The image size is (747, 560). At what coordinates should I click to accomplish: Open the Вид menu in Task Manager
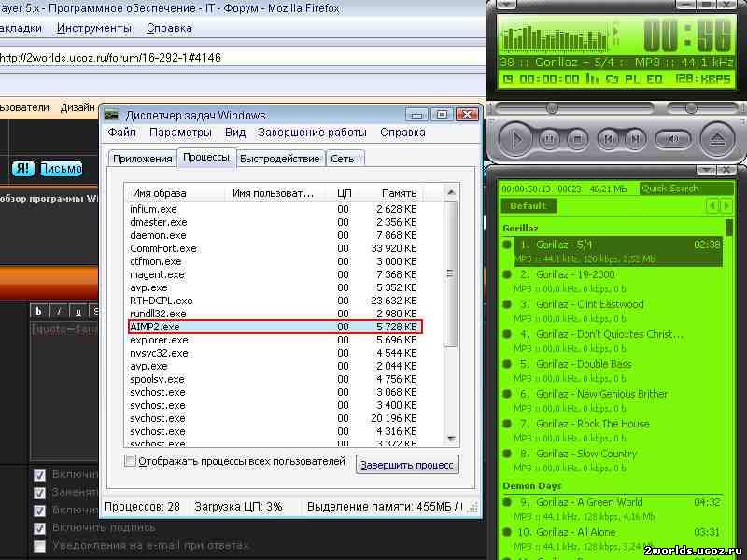tap(235, 133)
